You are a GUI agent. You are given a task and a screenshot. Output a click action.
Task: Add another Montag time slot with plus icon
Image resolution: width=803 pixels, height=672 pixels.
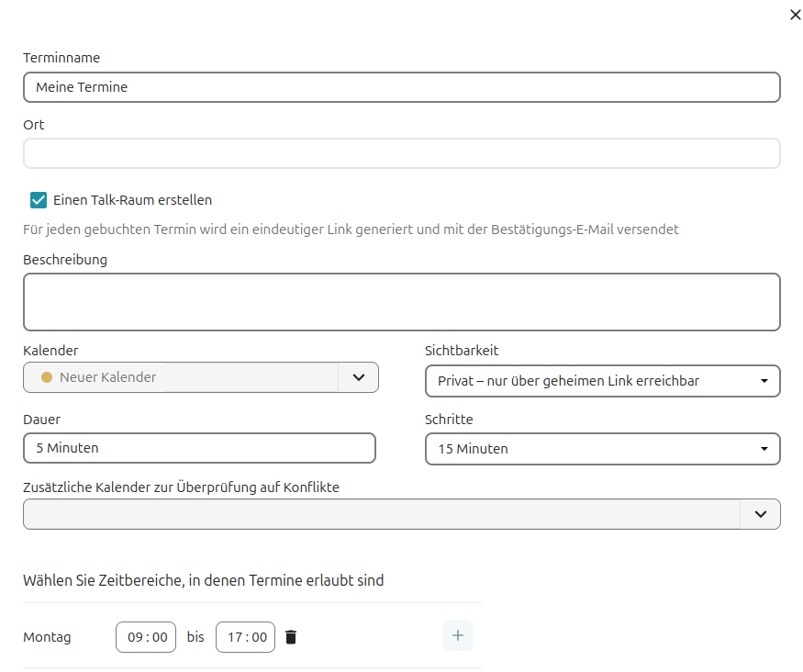(458, 635)
